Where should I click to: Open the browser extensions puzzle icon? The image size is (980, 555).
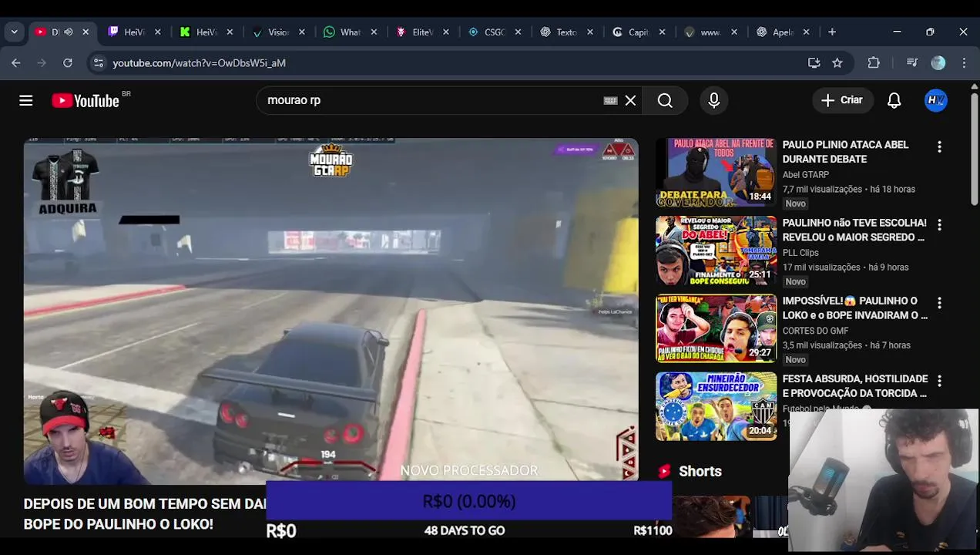(874, 63)
